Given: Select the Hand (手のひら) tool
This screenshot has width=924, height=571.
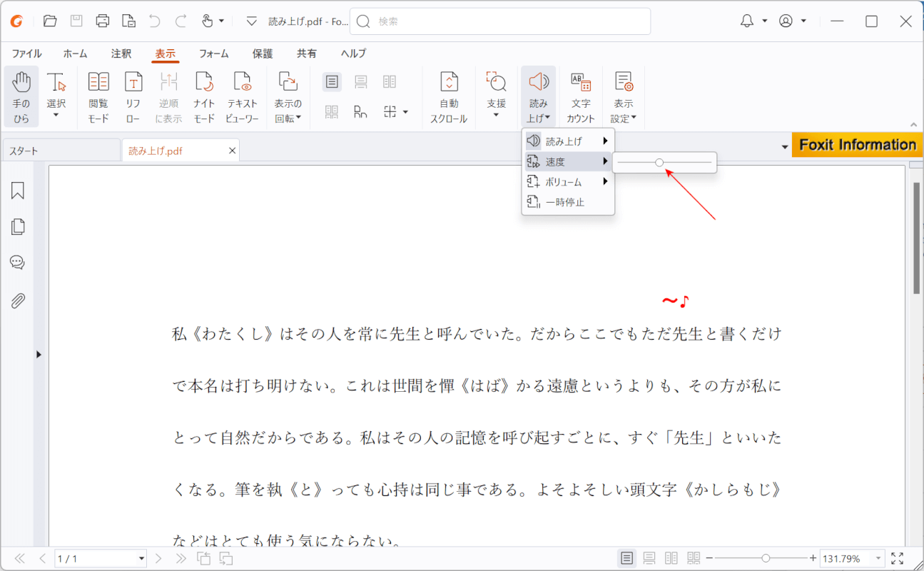Looking at the screenshot, I should [x=21, y=97].
